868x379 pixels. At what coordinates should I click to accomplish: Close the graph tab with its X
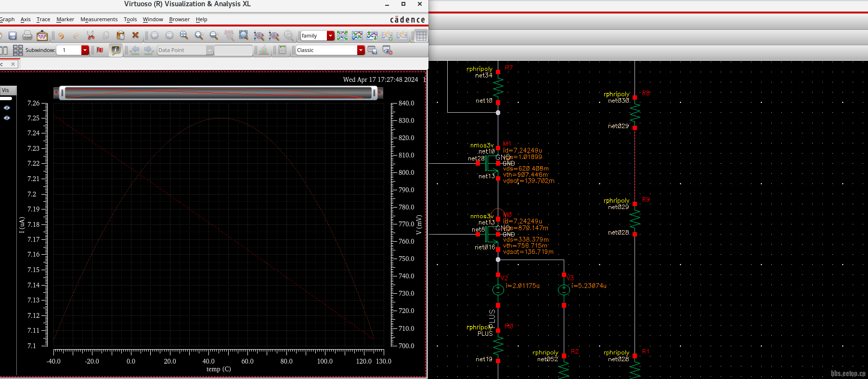pos(13,64)
